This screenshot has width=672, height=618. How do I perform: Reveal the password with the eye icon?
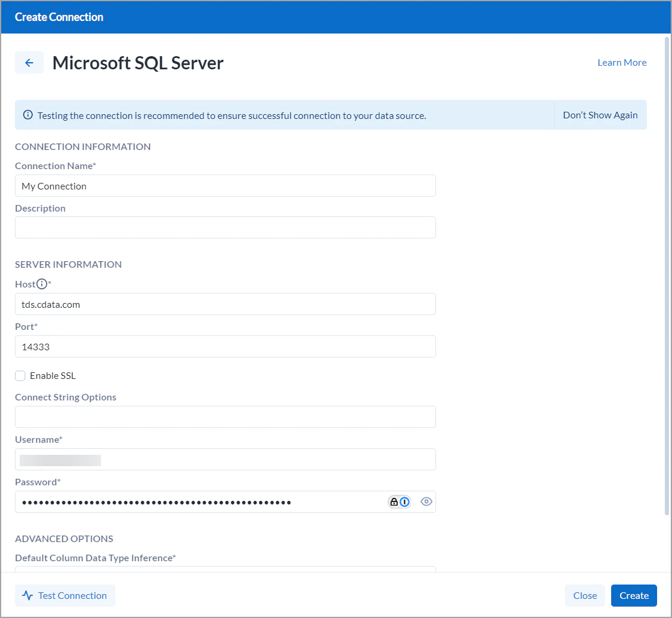[426, 501]
